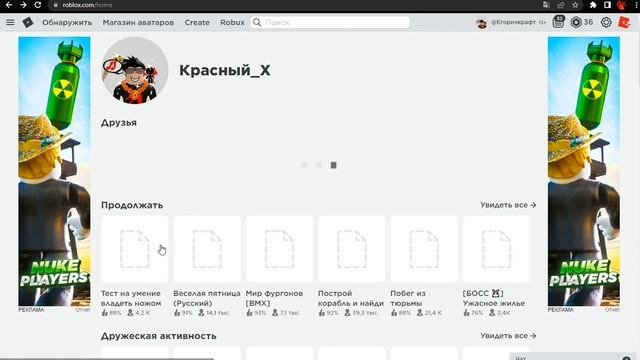Image resolution: width=640 pixels, height=360 pixels.
Task: Open the small account avatar in the navbar
Action: (x=481, y=23)
